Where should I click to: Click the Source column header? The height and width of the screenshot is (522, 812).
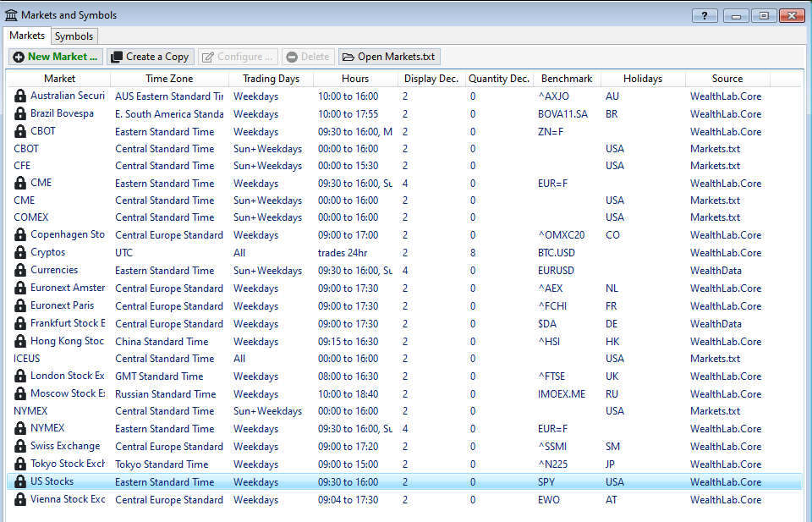[x=727, y=79]
